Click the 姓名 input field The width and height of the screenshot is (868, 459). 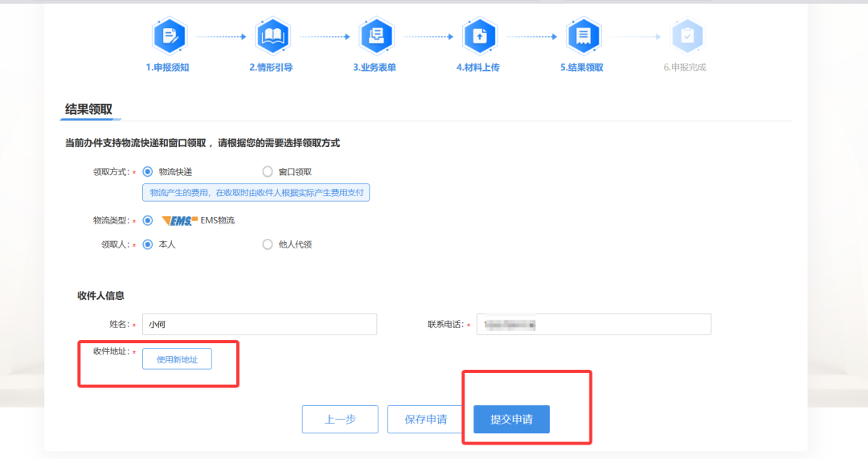[259, 324]
